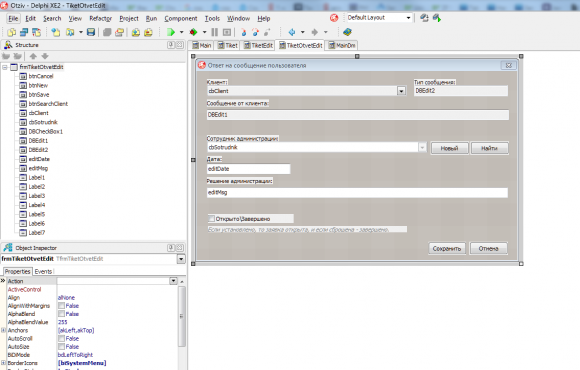This screenshot has width=580, height=370.
Task: Toggle Открыто\Завершено checkbox on form
Action: point(212,219)
